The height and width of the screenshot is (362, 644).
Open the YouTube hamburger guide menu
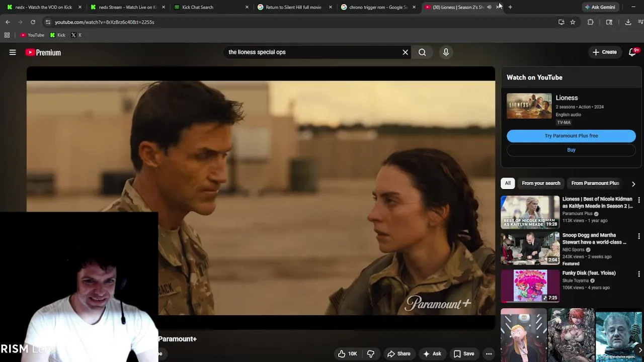13,52
